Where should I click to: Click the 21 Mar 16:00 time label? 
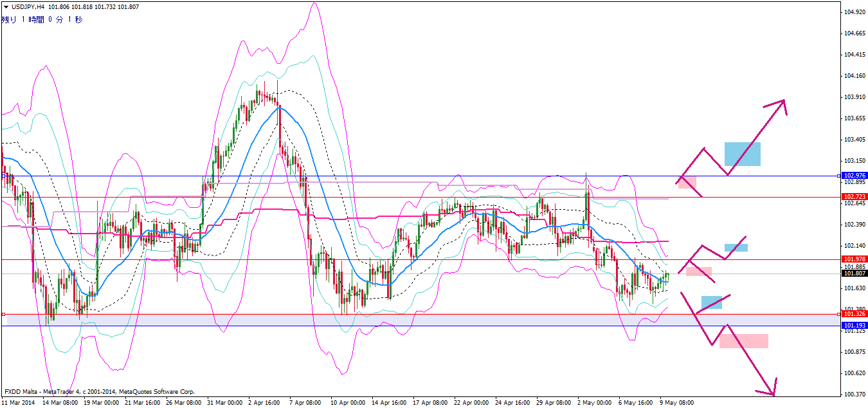(x=144, y=402)
